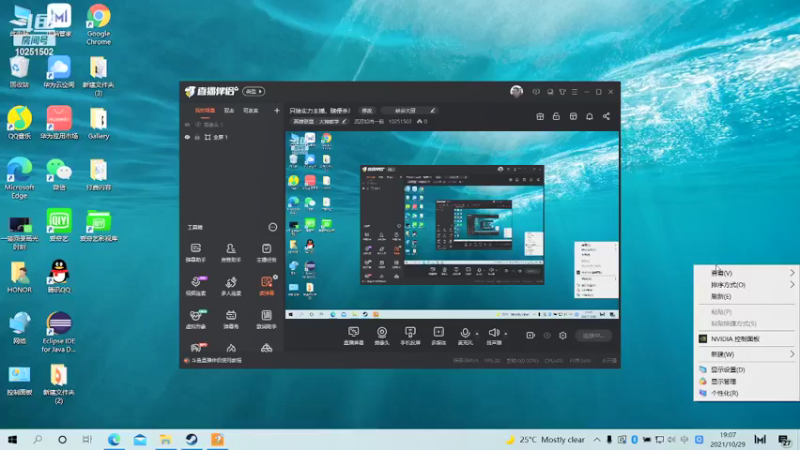The height and width of the screenshot is (450, 800).
Task: Click the Google Chrome desktop icon
Action: click(98, 24)
